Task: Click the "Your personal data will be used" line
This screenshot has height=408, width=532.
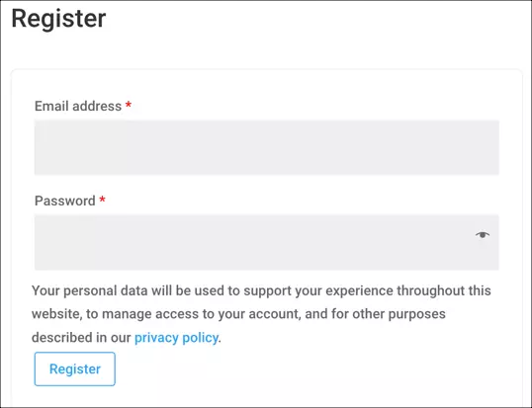Action: (x=261, y=290)
